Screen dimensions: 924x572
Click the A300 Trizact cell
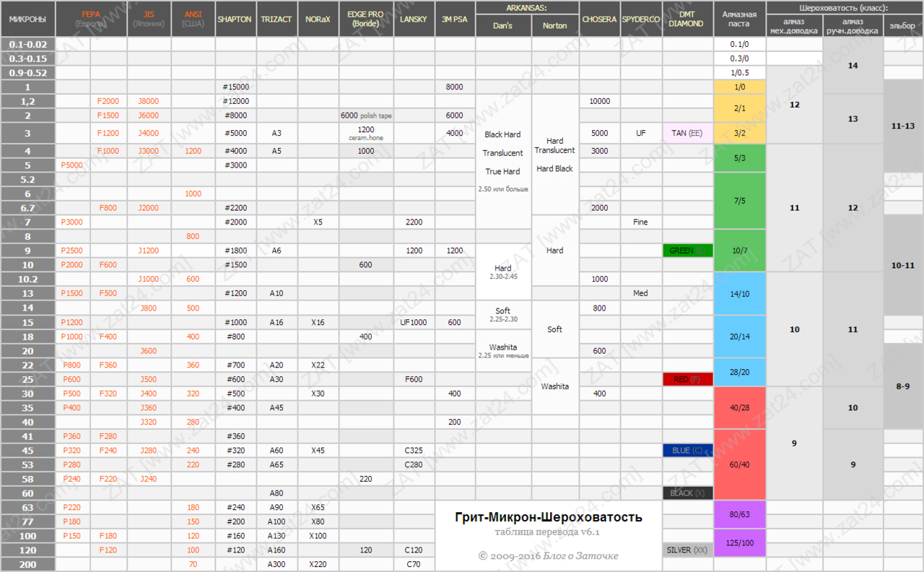click(276, 564)
